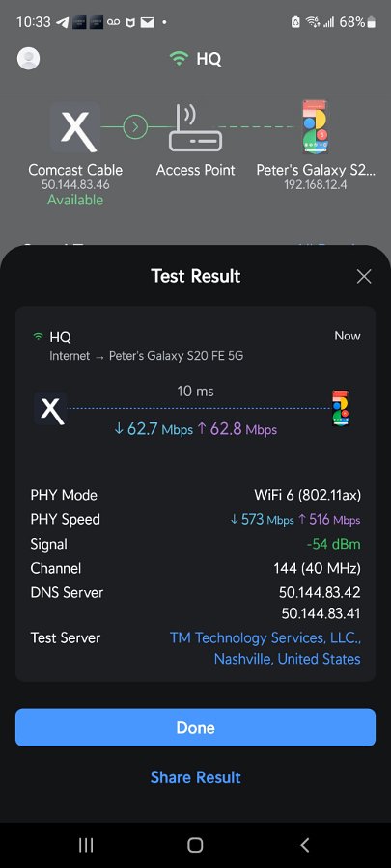Click the Done button
Screen dimensions: 391x868
[195, 727]
